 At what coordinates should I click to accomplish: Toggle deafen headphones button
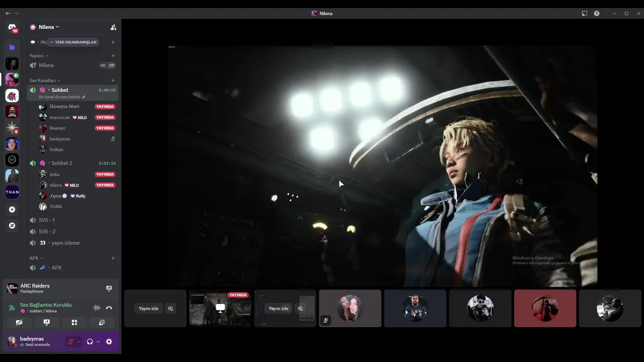pos(90,342)
